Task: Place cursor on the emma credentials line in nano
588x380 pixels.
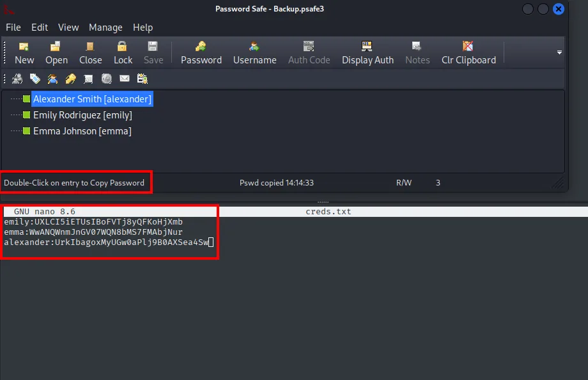Action: coord(93,232)
